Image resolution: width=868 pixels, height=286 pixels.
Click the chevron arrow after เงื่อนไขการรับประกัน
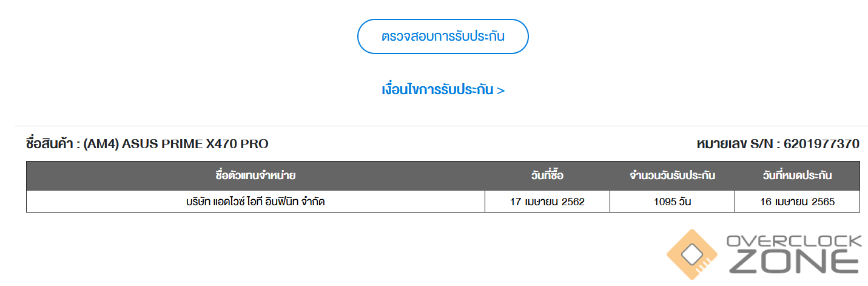[x=500, y=90]
